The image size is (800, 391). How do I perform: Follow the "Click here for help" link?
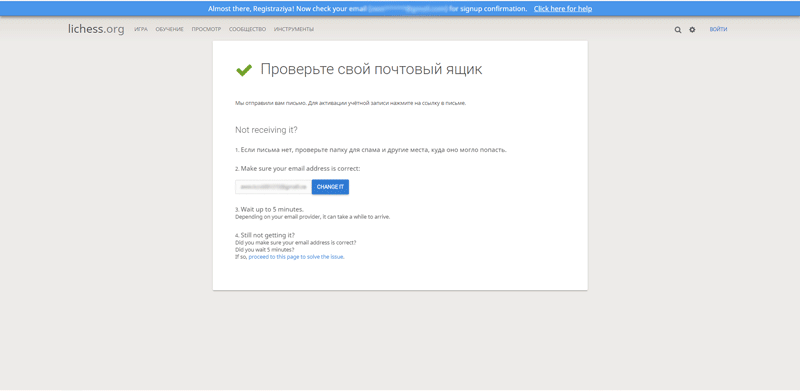(x=563, y=9)
